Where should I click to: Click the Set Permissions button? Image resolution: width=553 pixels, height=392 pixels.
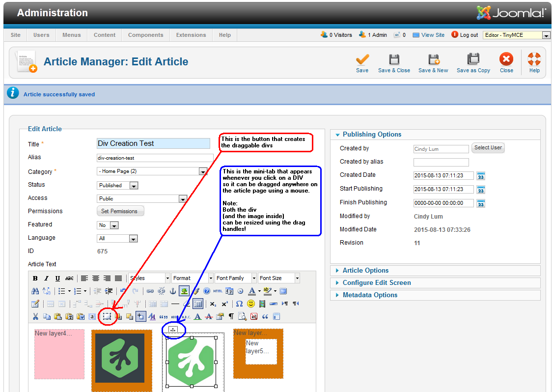coord(119,211)
